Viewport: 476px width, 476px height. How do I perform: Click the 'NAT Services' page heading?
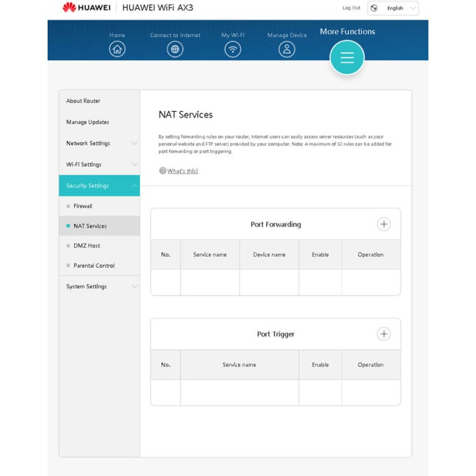tap(186, 115)
